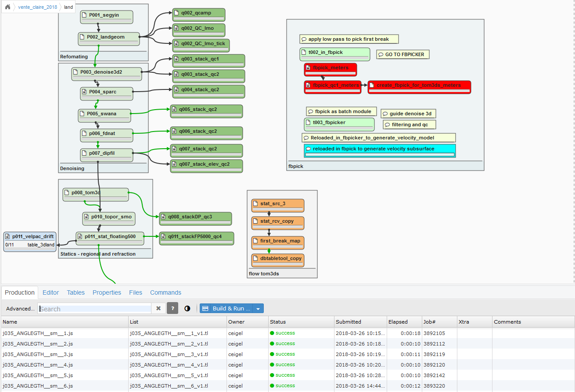575x392 pixels.
Task: Select the red fbpick_meters node
Action: 330,68
